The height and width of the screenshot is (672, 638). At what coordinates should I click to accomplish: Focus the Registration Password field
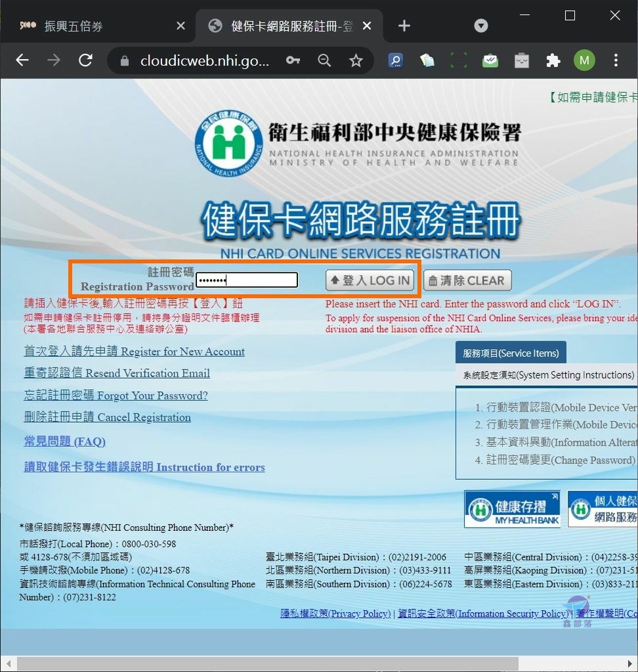[247, 280]
